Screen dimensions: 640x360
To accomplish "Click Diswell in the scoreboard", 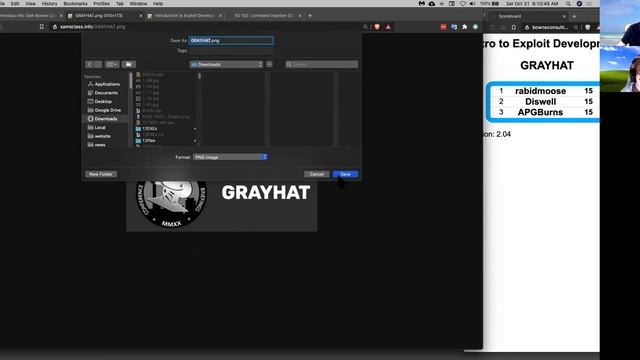I will [540, 101].
